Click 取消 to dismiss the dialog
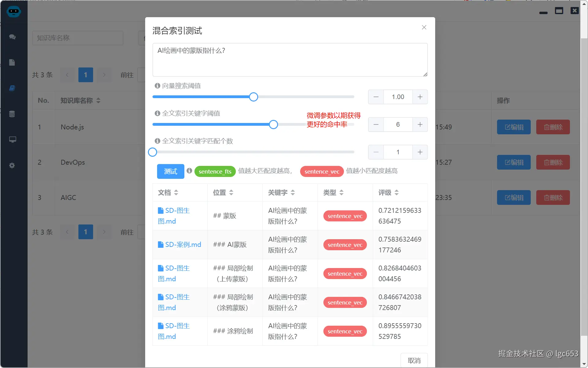 tap(414, 360)
